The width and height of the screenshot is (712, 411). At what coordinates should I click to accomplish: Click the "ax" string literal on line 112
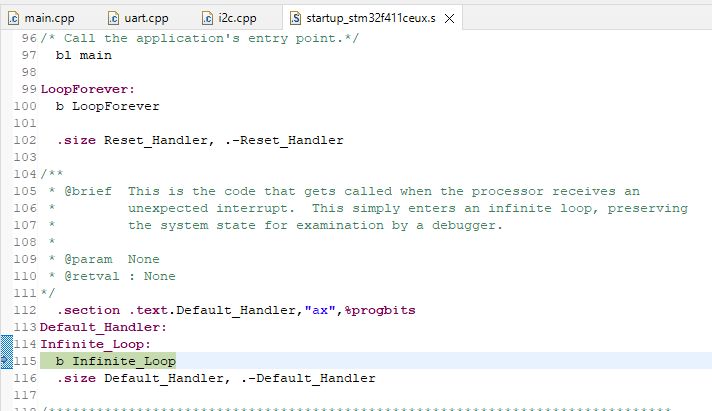click(x=320, y=310)
